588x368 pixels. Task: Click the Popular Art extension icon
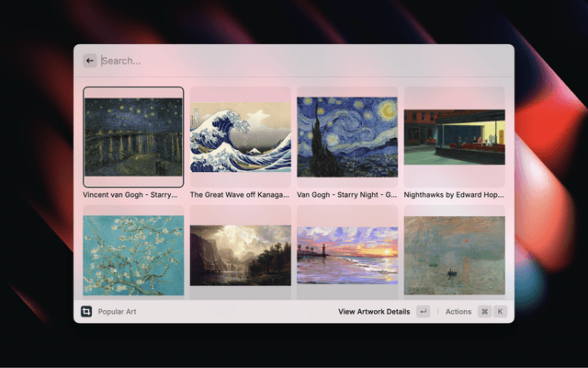(86, 312)
